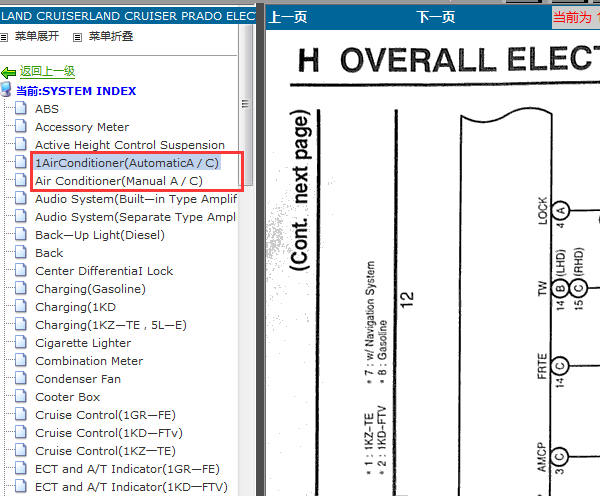600x496 pixels.
Task: Open Cigarette Lighter entry
Action: [x=83, y=343]
